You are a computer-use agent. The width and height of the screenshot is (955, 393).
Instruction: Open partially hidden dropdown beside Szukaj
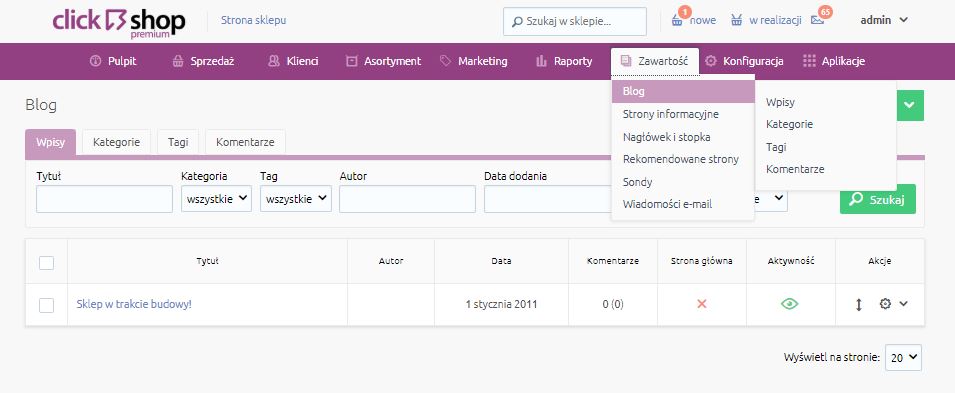[x=771, y=199]
